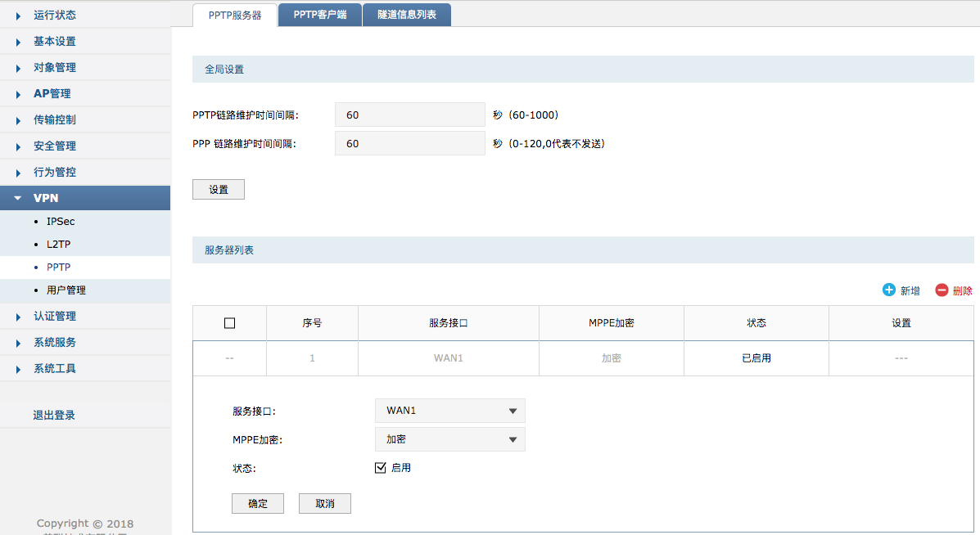Open the IPSec VPN submenu item

[61, 222]
